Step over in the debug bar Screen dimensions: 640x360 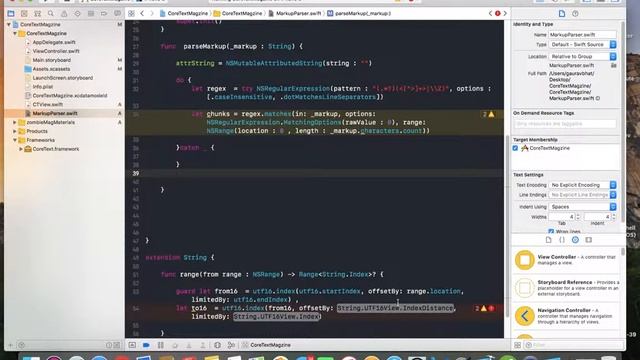[x=175, y=345]
